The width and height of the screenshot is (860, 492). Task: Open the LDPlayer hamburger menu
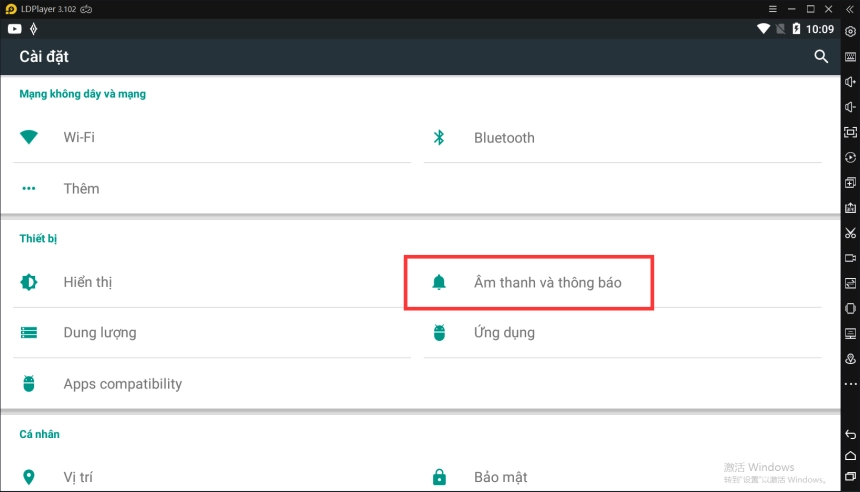(773, 9)
